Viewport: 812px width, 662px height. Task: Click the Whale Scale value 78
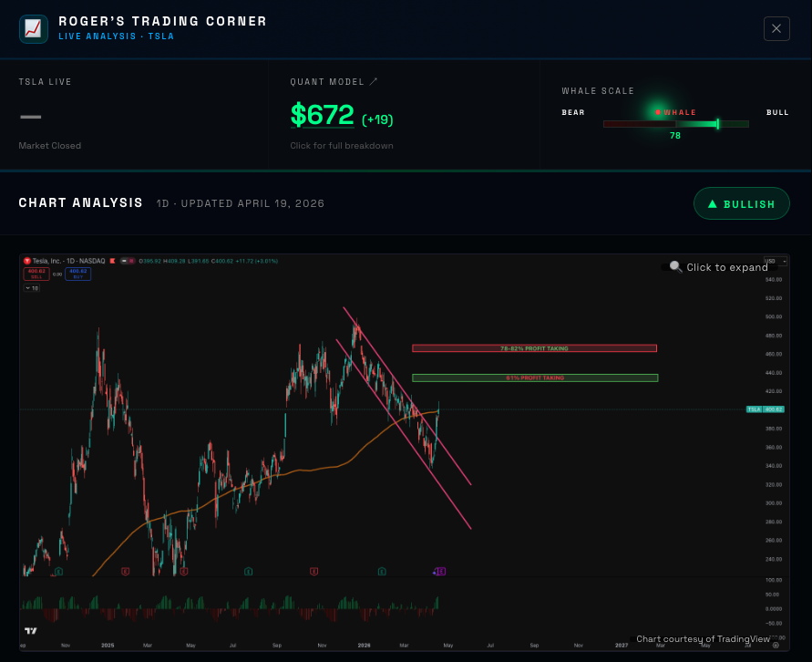coord(674,136)
